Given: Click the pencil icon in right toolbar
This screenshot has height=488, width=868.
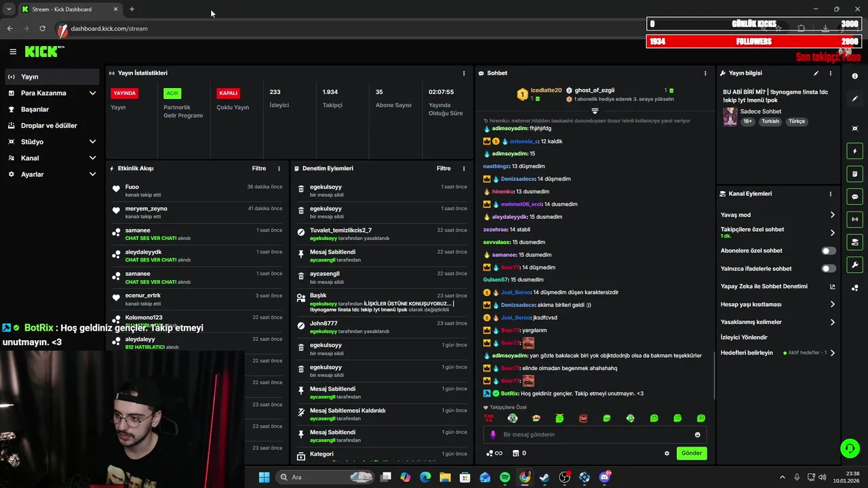Looking at the screenshot, I should point(854,99).
